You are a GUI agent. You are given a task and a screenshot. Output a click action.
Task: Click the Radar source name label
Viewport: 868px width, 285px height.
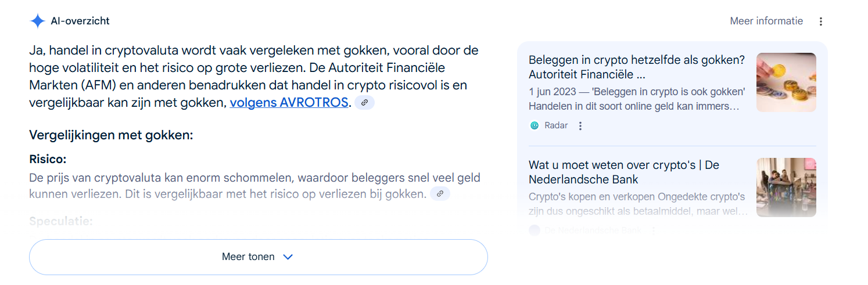[x=556, y=125]
